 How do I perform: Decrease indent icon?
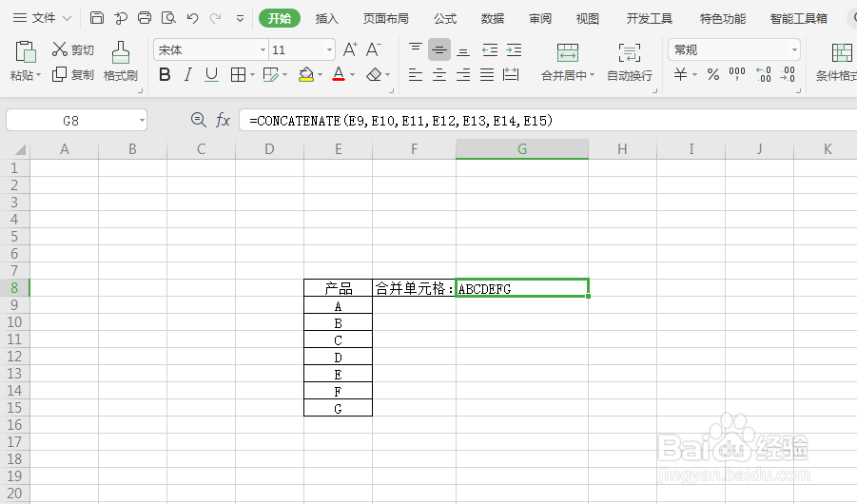pyautogui.click(x=490, y=49)
